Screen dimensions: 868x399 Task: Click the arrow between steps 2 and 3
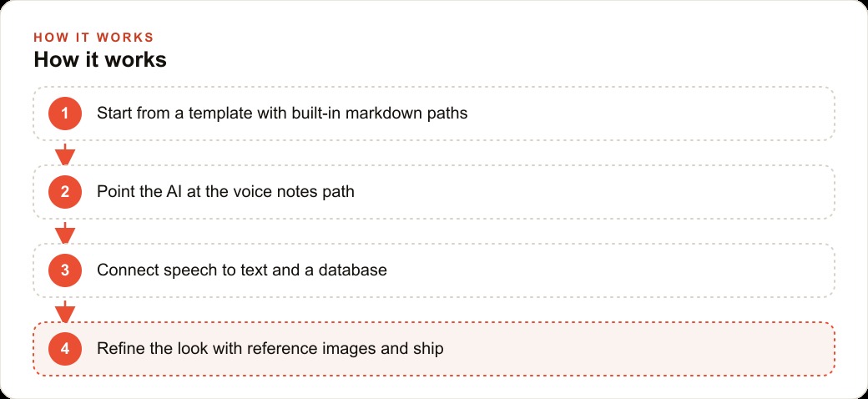tap(65, 232)
